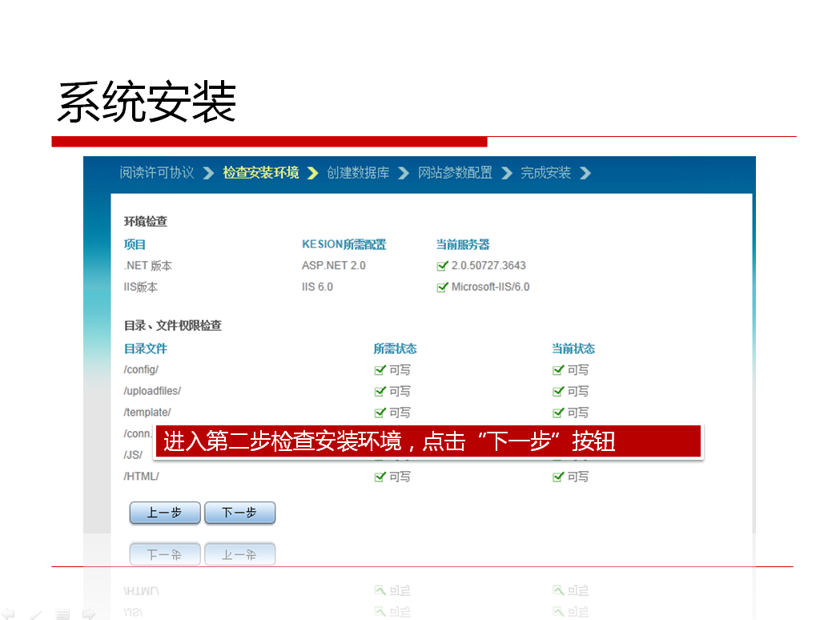Viewport: 840px width, 620px height.
Task: Click the 目录文件 column header
Action: (145, 349)
